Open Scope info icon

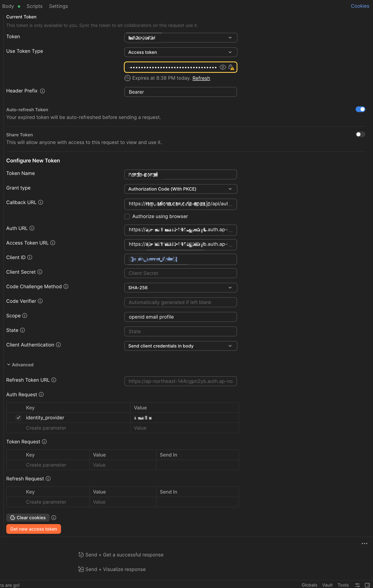pyautogui.click(x=25, y=316)
